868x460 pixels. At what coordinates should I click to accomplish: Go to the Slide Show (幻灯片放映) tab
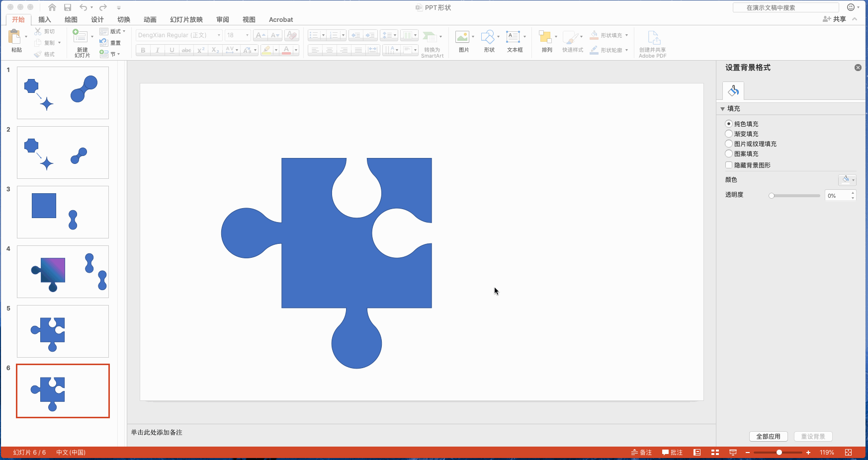(x=186, y=20)
